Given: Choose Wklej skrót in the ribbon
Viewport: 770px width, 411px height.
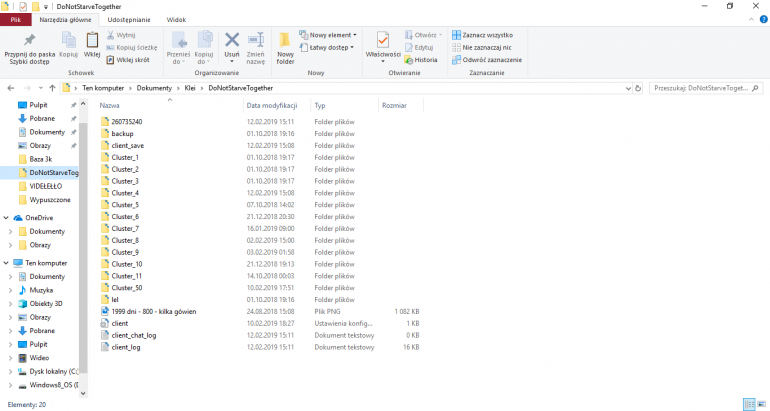Looking at the screenshot, I should (128, 59).
